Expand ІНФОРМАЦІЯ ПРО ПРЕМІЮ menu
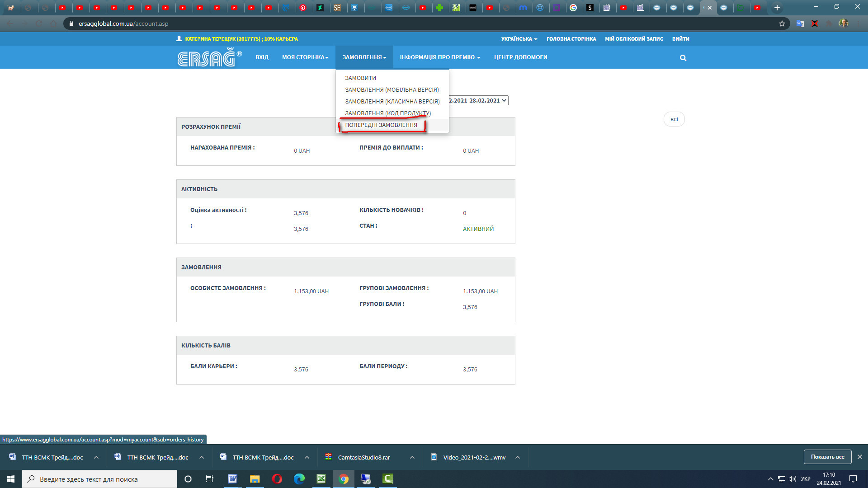 click(x=439, y=57)
